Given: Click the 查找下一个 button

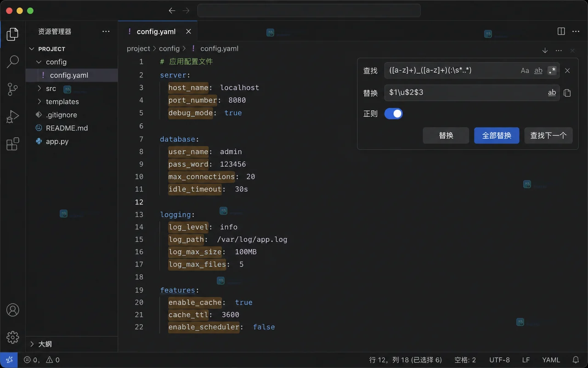Looking at the screenshot, I should point(548,136).
